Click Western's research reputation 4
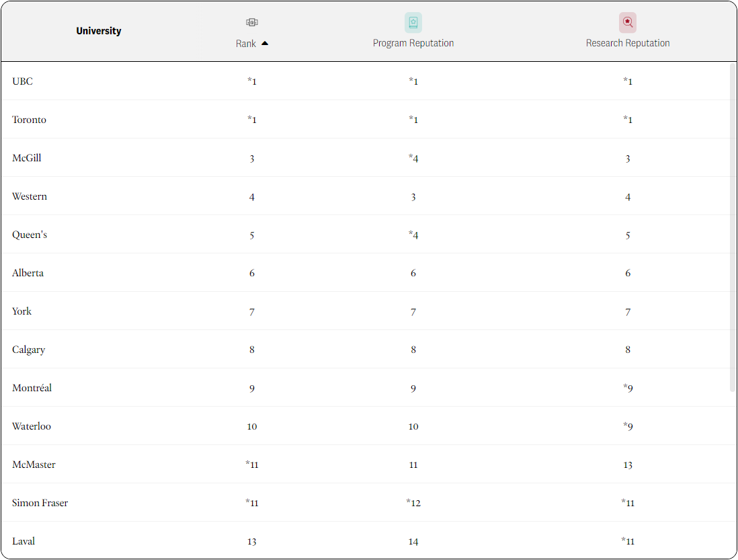This screenshot has width=738, height=560. coord(628,197)
